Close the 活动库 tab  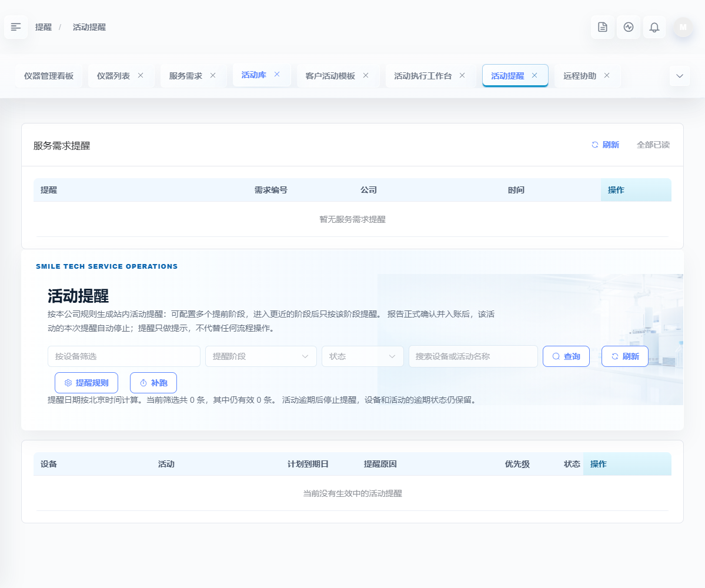tap(277, 74)
